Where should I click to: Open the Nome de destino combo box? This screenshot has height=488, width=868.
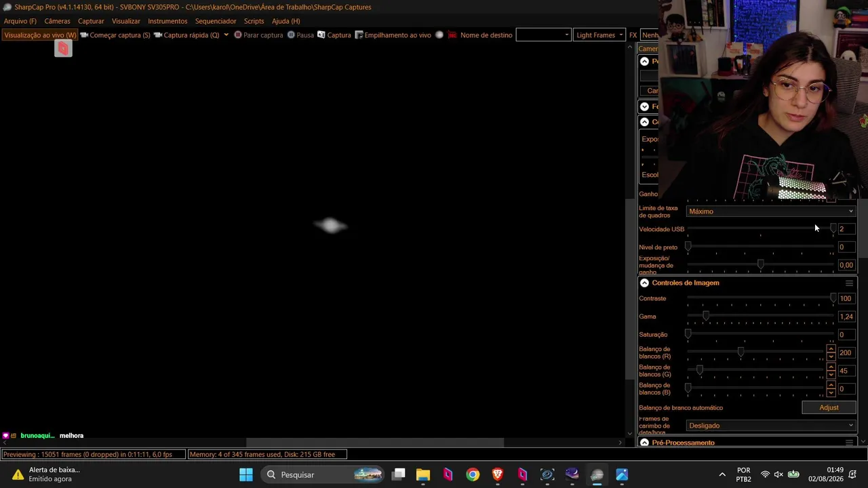click(543, 35)
